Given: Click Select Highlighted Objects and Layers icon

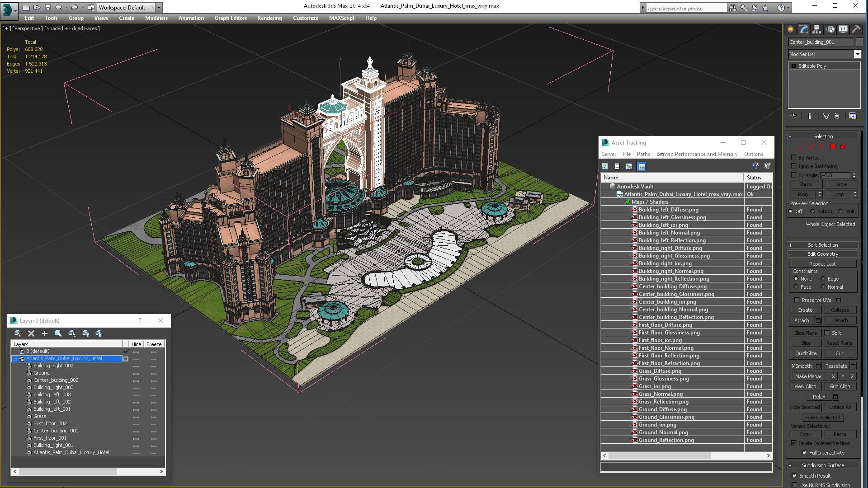Looking at the screenshot, I should [58, 333].
